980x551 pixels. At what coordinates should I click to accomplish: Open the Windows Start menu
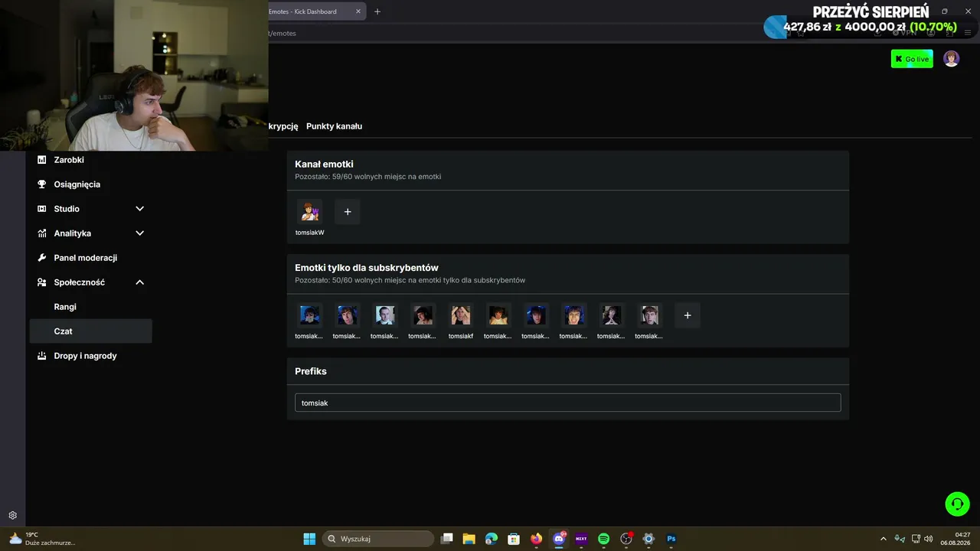pyautogui.click(x=309, y=539)
